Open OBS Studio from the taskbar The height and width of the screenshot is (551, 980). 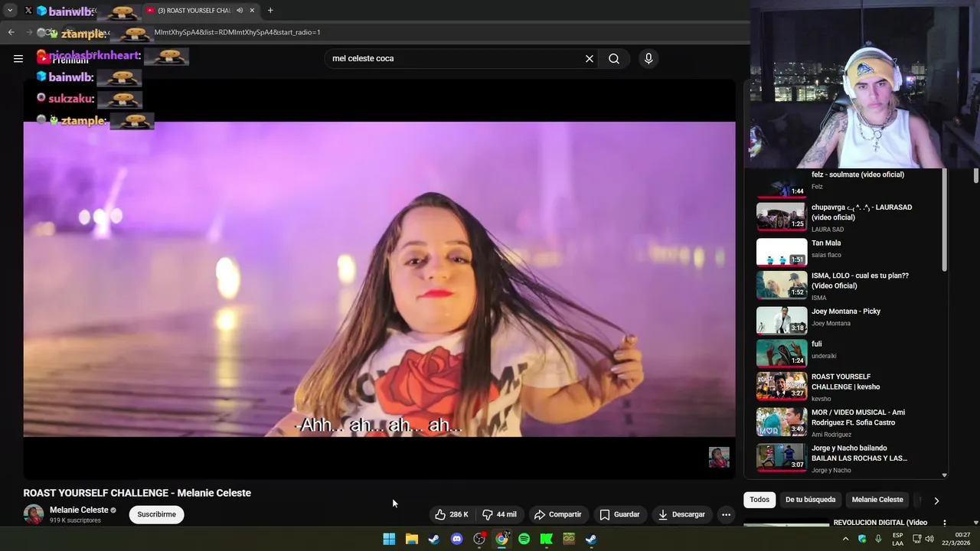[479, 539]
